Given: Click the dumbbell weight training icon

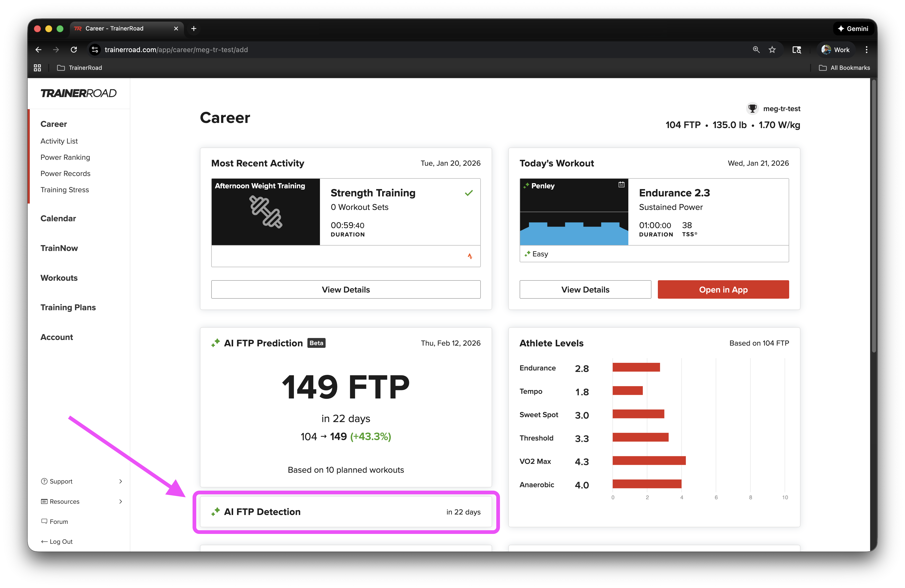Looking at the screenshot, I should [x=266, y=212].
